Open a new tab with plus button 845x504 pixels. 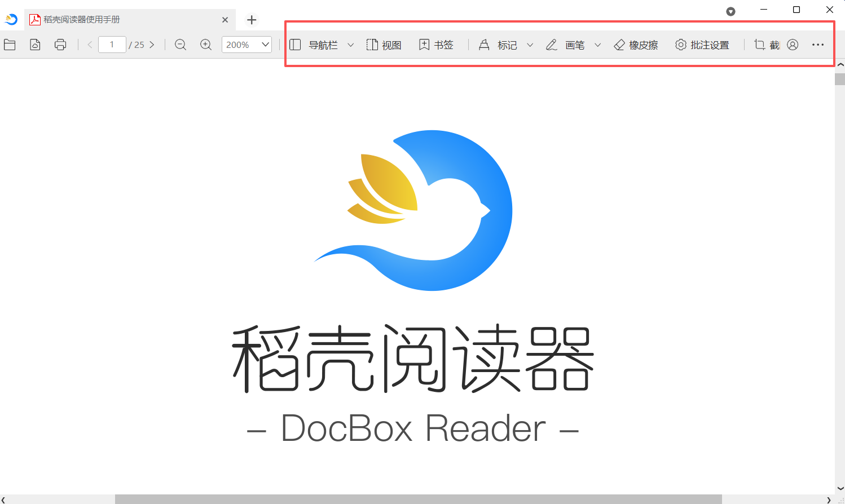click(252, 20)
